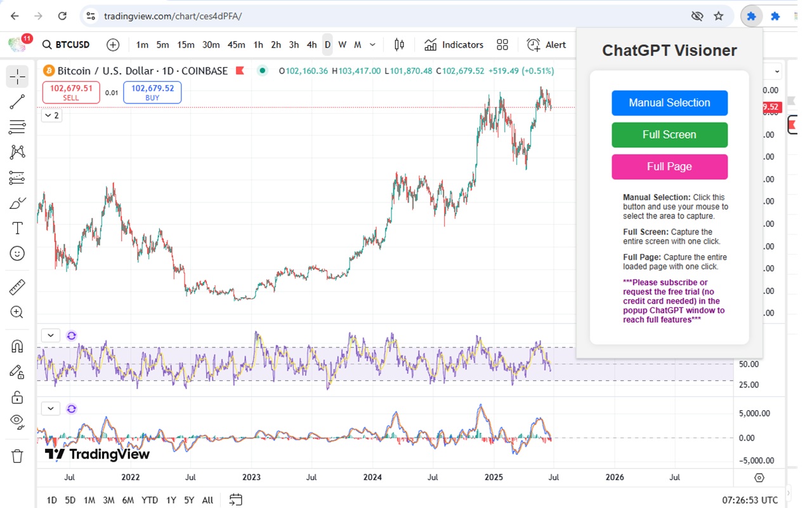The height and width of the screenshot is (508, 812).
Task: Switch to the 1Y timeframe
Action: coord(171,500)
